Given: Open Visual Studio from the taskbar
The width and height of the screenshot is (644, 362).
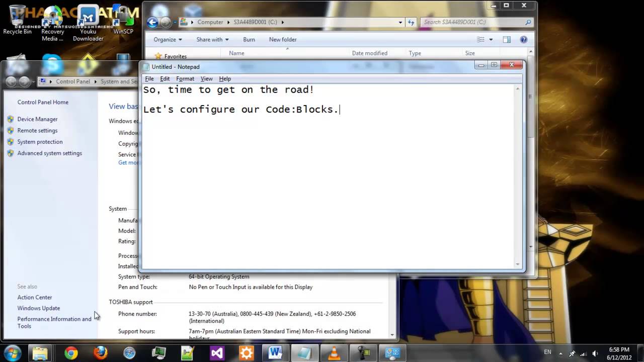Looking at the screenshot, I should (x=217, y=353).
